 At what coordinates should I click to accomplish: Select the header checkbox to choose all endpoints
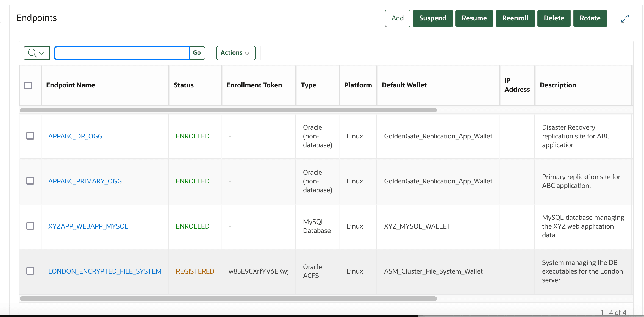28,85
